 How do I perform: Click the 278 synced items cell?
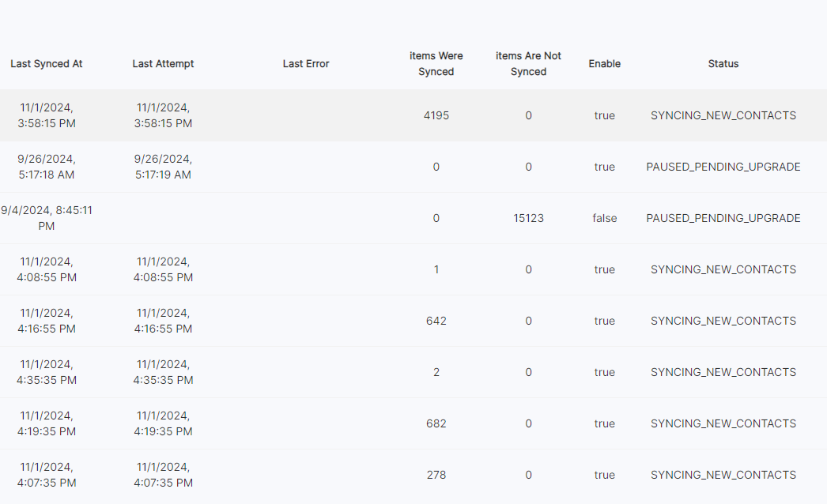[436, 475]
